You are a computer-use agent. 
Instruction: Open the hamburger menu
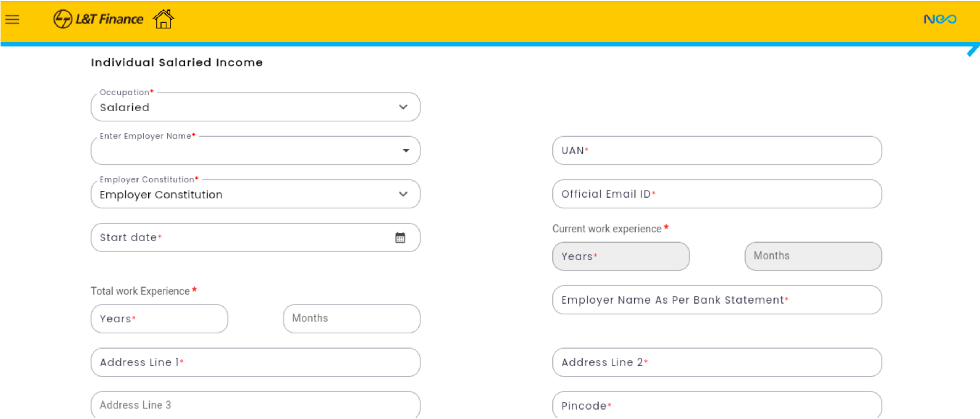click(12, 19)
